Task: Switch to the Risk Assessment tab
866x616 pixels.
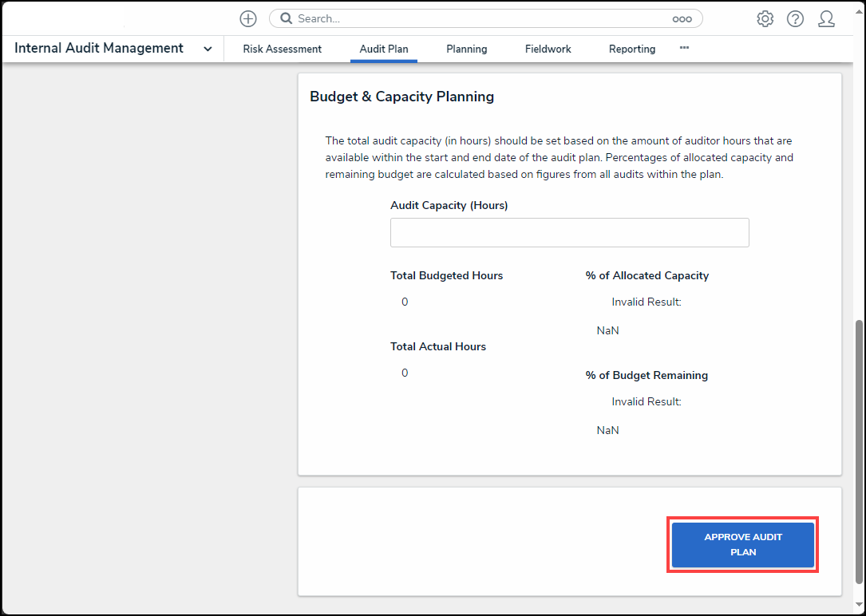Action: [282, 49]
